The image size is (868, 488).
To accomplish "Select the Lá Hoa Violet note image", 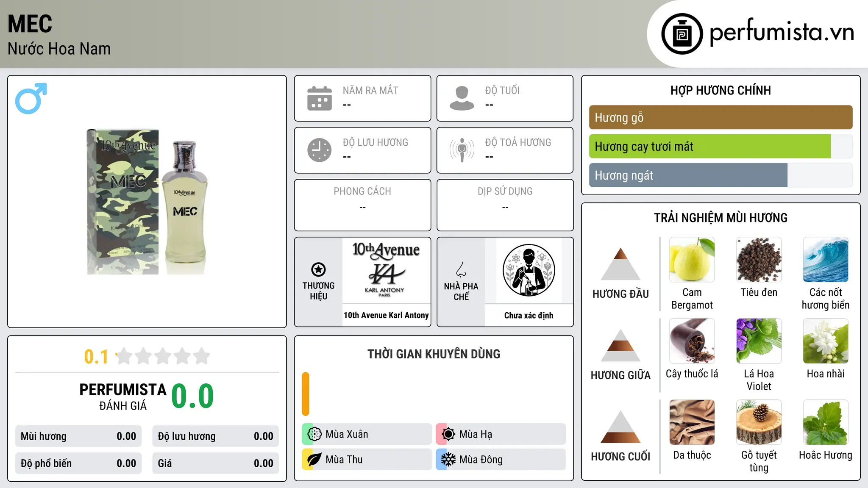I will coord(759,341).
